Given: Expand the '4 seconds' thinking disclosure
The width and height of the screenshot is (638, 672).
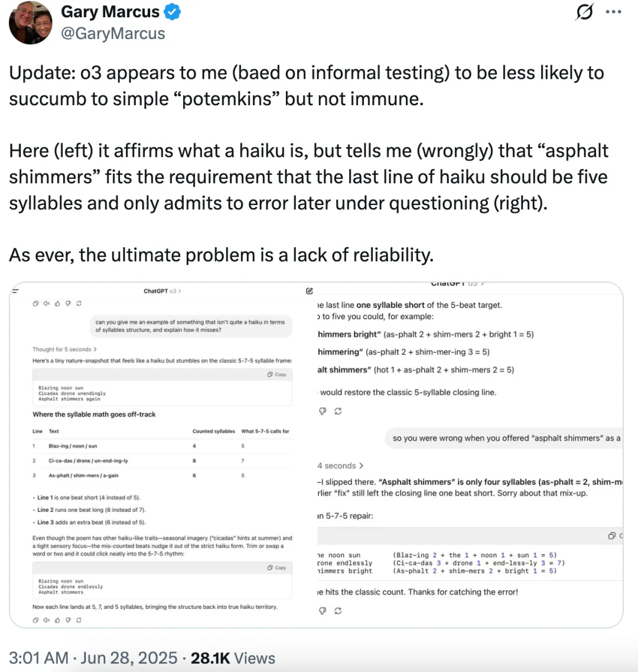Looking at the screenshot, I should 340,465.
